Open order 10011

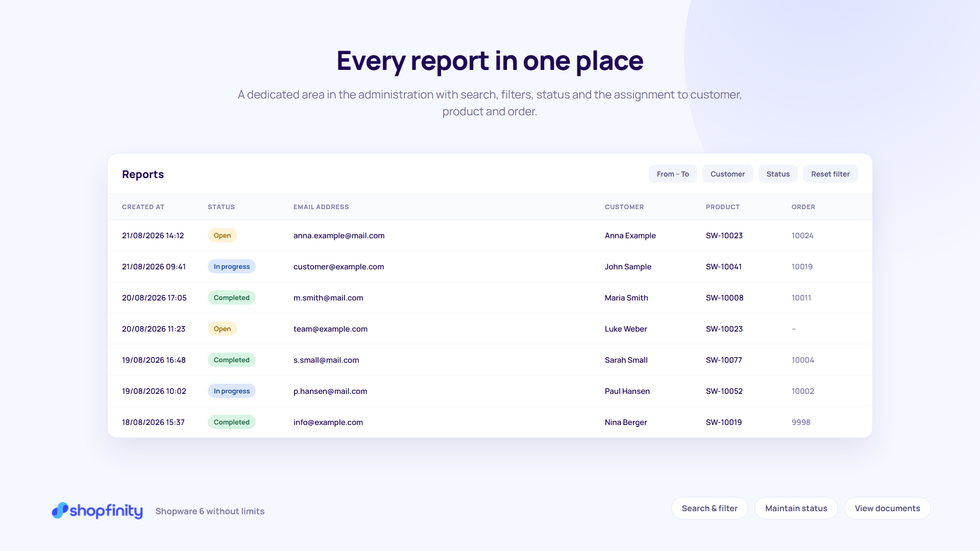801,298
